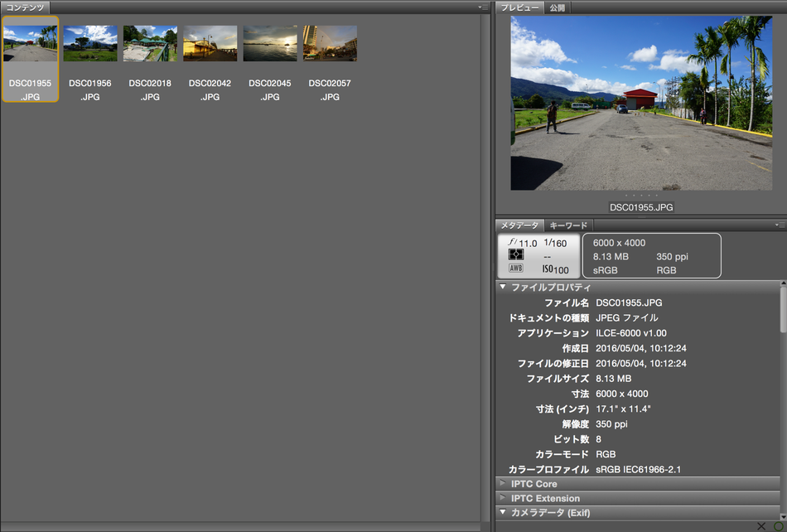Collapse the カメラデータ (Exif) section

pyautogui.click(x=503, y=512)
